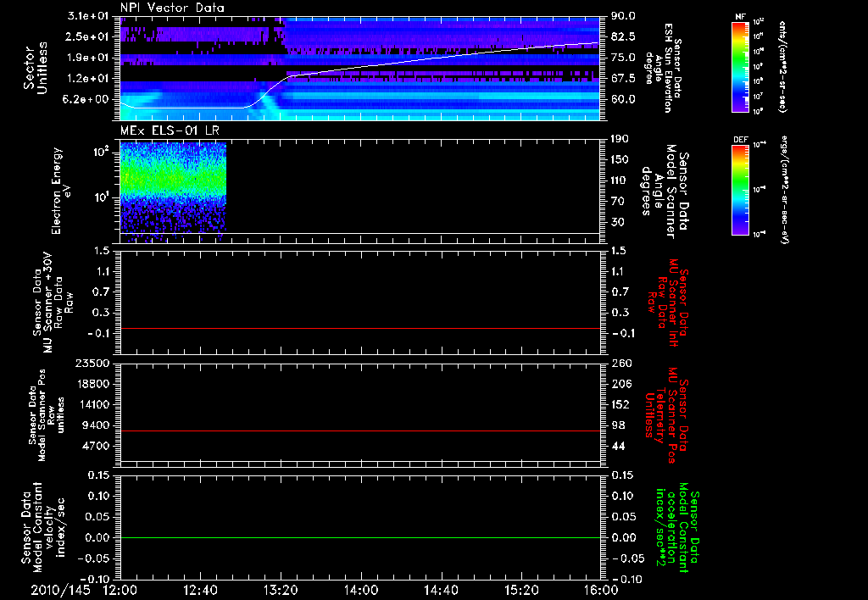The width and height of the screenshot is (868, 600).
Task: Click the '12:40' time tick label
Action: pos(200,590)
